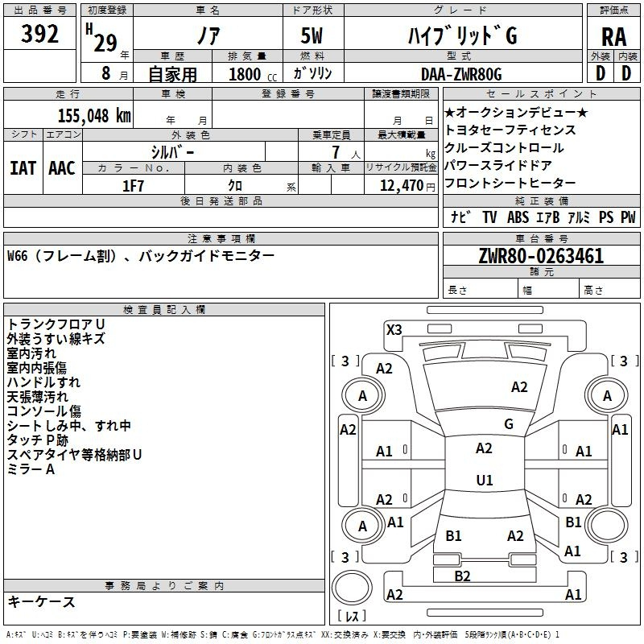Click the U1 dent mark on roof
The image size is (644, 644).
[x=484, y=480]
